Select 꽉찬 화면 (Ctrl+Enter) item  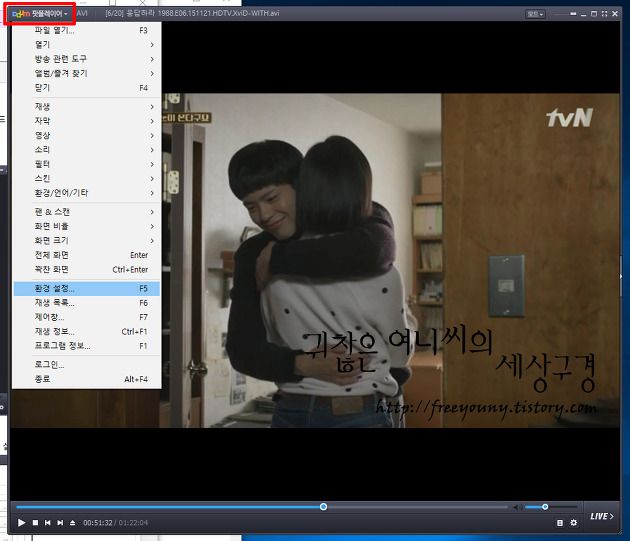[x=87, y=269]
